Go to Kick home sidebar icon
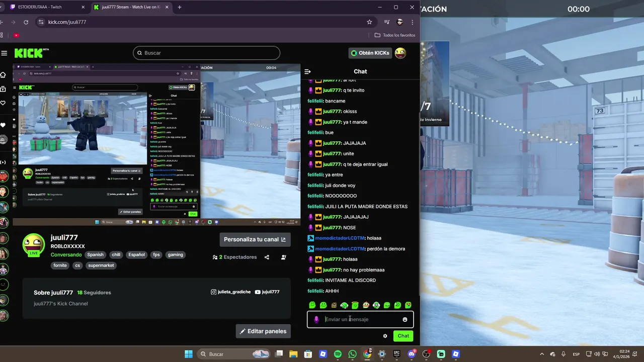644x362 pixels. (3, 75)
